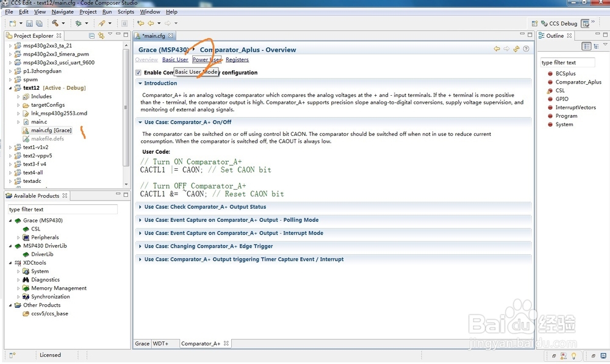Click the Outline filter text field

point(567,63)
